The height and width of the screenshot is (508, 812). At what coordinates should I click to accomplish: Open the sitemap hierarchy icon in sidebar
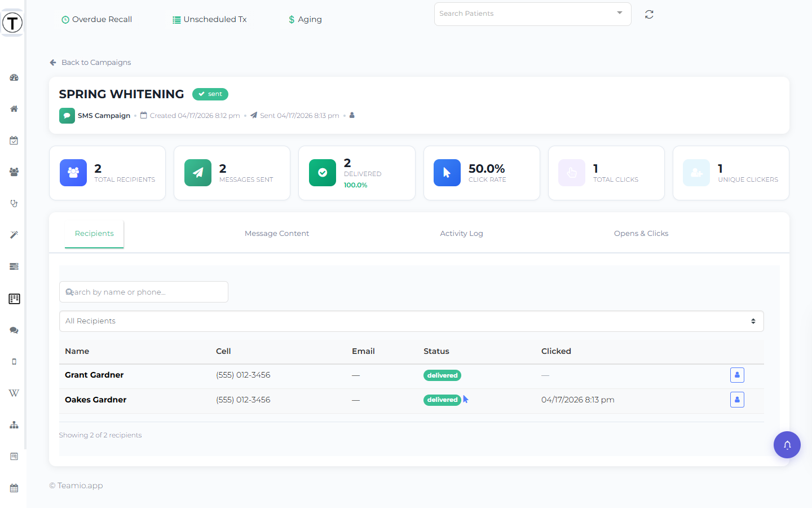tap(14, 425)
